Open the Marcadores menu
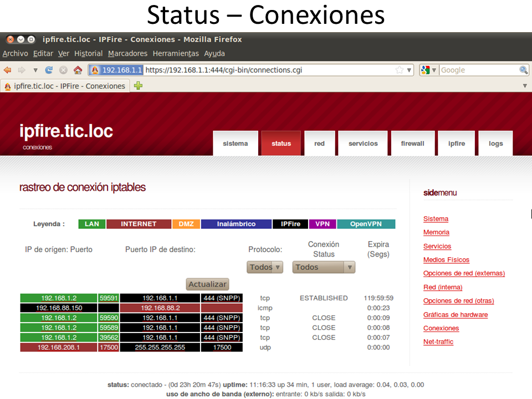This screenshot has width=532, height=399. pyautogui.click(x=127, y=54)
